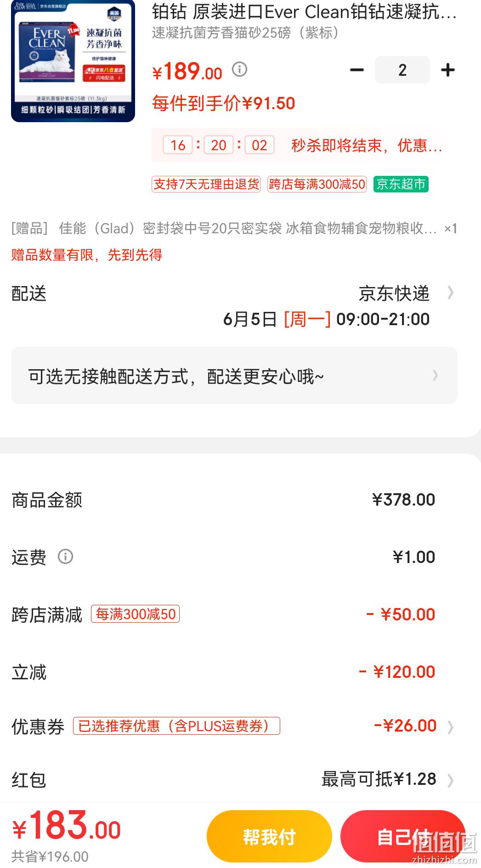
Task: Open the 已选推荐优惠 coupon label
Action: tap(176, 726)
